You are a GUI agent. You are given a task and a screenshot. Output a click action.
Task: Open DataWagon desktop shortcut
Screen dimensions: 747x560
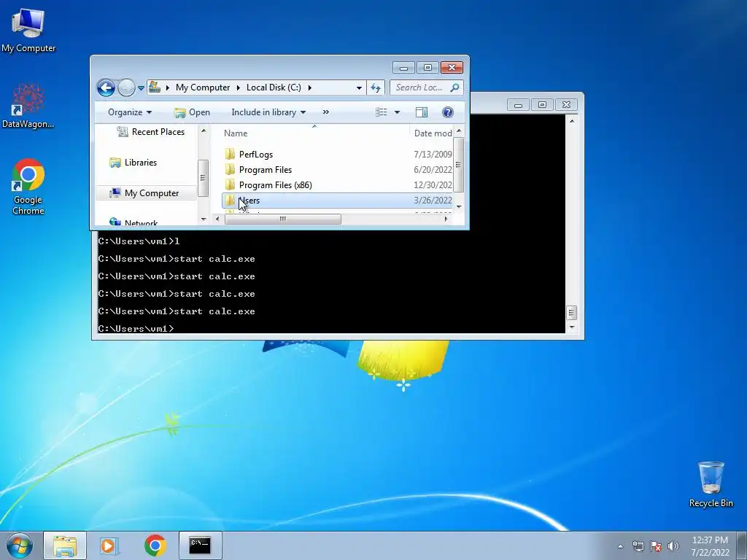click(x=28, y=106)
